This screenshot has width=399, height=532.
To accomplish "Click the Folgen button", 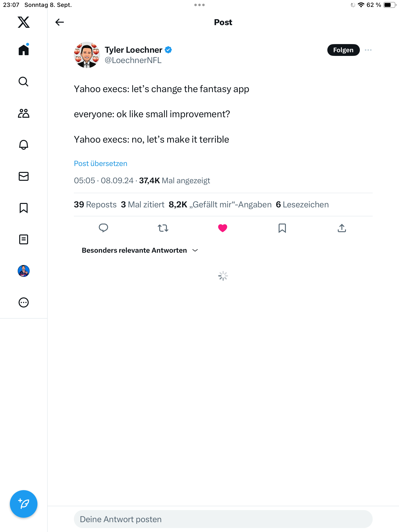I will tap(343, 50).
